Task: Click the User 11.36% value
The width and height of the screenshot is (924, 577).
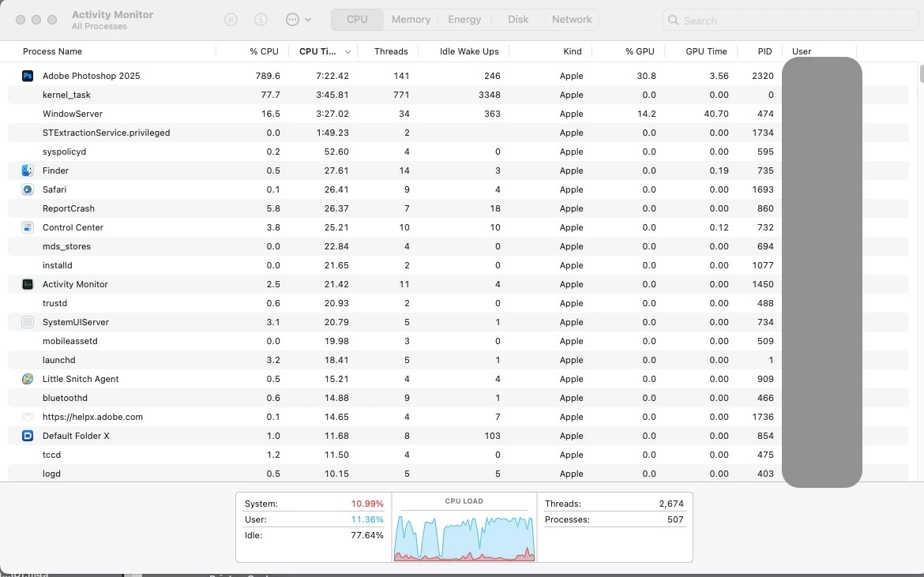Action: pyautogui.click(x=367, y=520)
